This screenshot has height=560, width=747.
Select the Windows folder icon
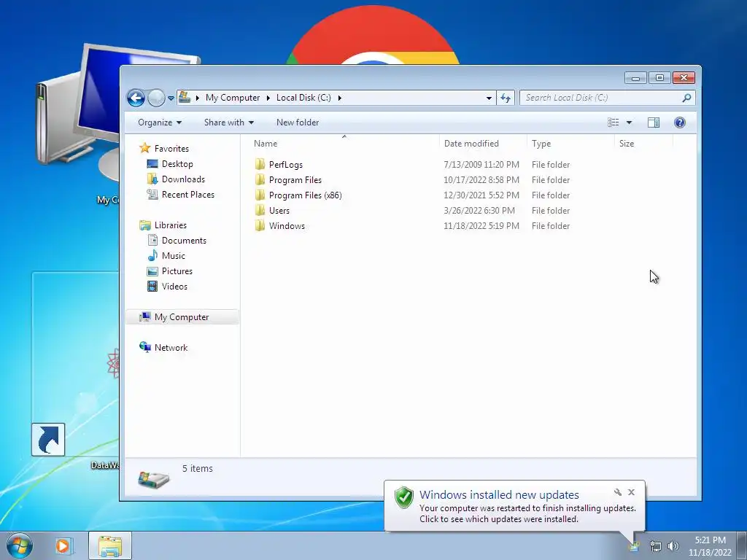click(260, 226)
